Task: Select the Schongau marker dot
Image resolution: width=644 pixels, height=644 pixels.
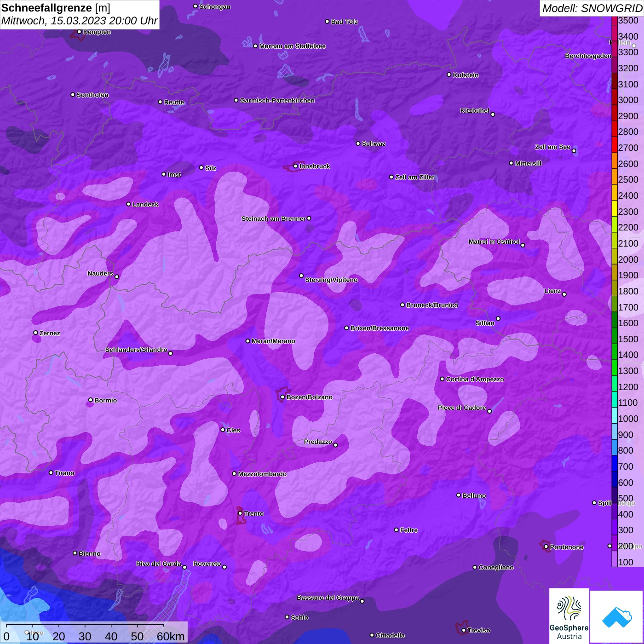Action: tap(195, 6)
